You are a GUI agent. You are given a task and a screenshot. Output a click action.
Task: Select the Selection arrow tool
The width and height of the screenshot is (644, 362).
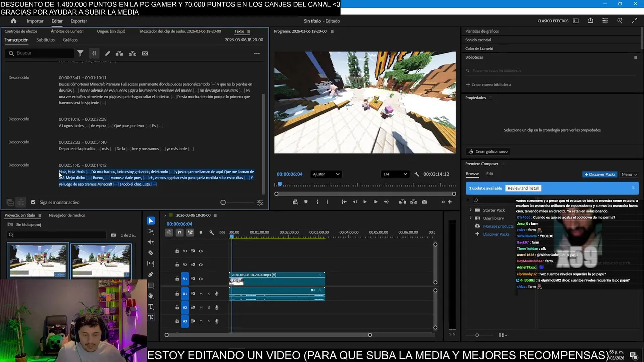tap(151, 221)
